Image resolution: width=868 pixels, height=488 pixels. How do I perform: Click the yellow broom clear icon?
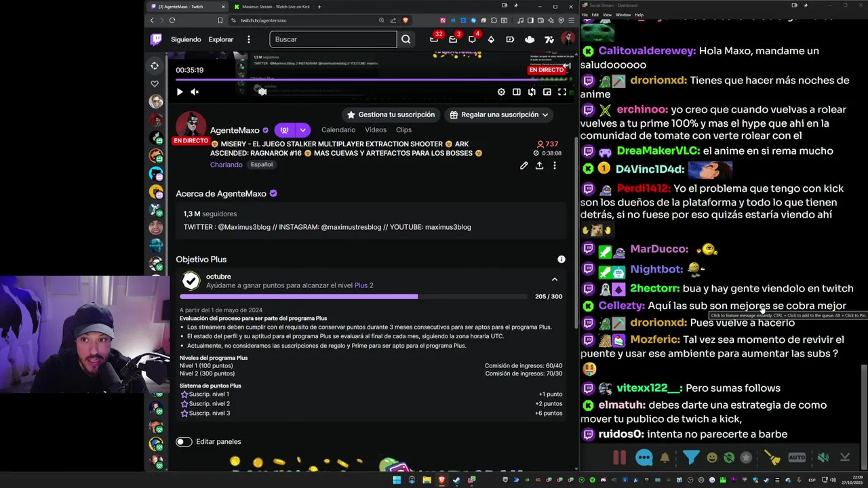coord(774,458)
